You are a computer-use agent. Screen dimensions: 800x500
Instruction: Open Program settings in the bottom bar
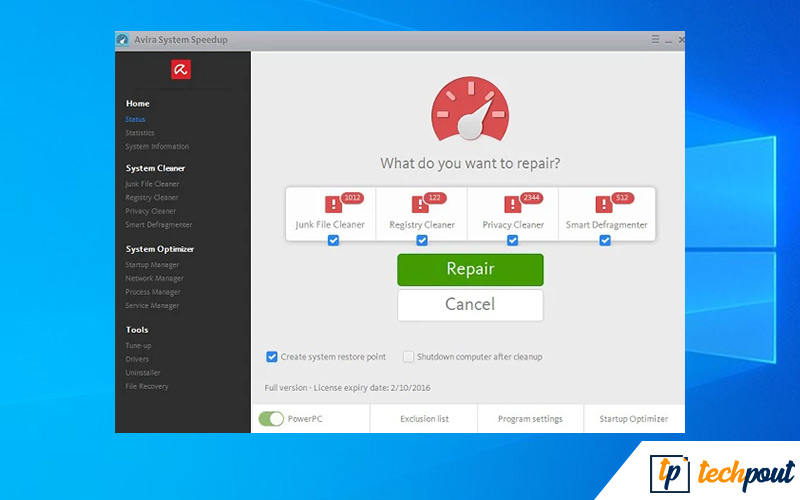pyautogui.click(x=530, y=419)
